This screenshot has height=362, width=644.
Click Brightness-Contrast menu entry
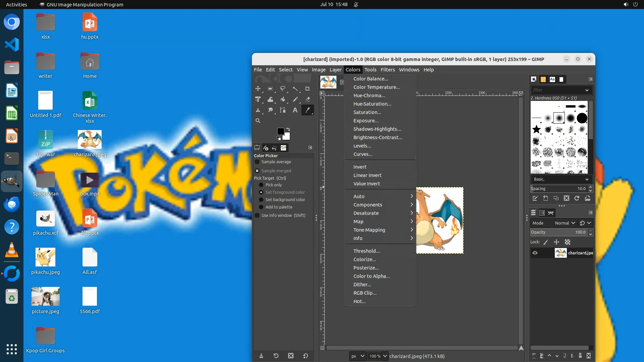point(378,137)
